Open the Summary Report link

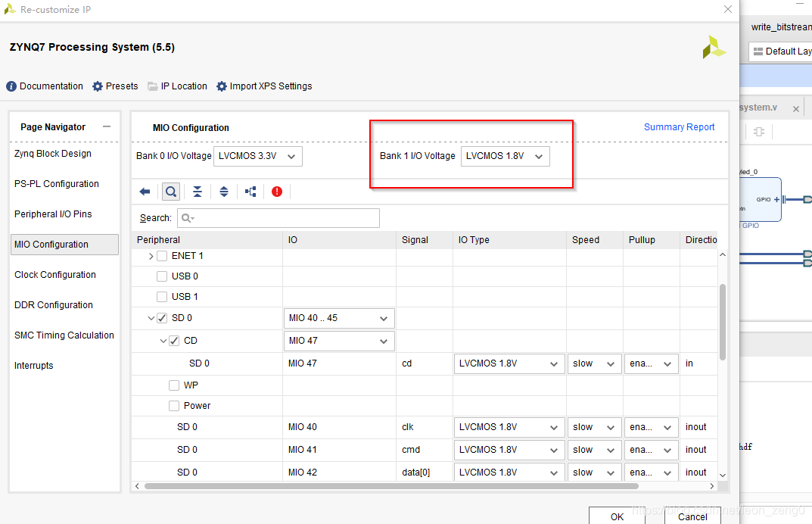pyautogui.click(x=679, y=127)
